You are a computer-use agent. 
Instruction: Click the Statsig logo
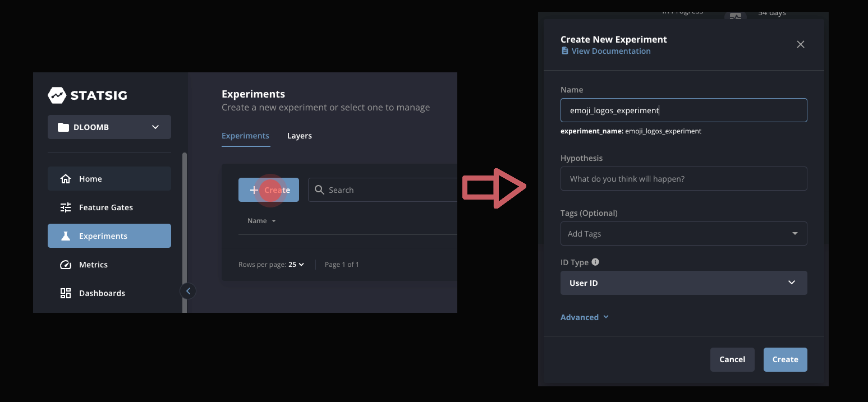(88, 95)
